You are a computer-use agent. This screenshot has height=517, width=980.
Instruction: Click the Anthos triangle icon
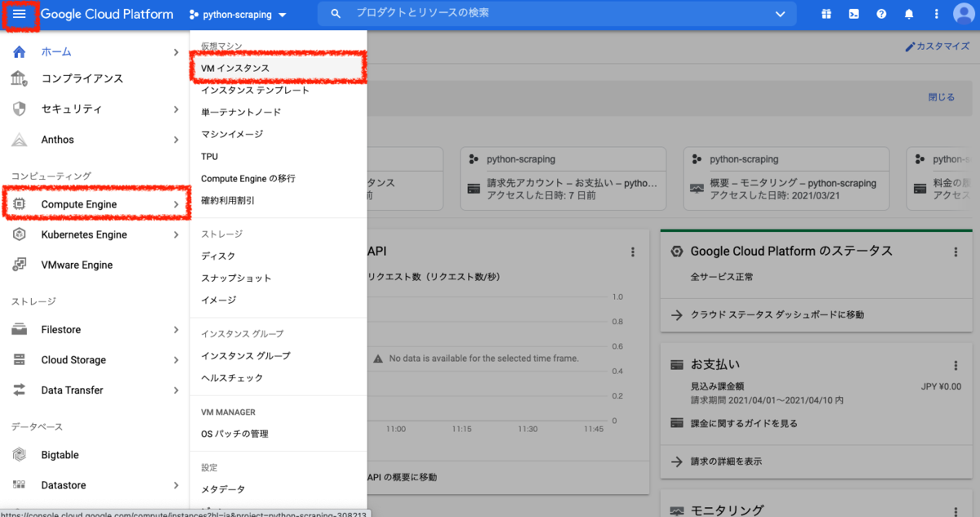(20, 140)
